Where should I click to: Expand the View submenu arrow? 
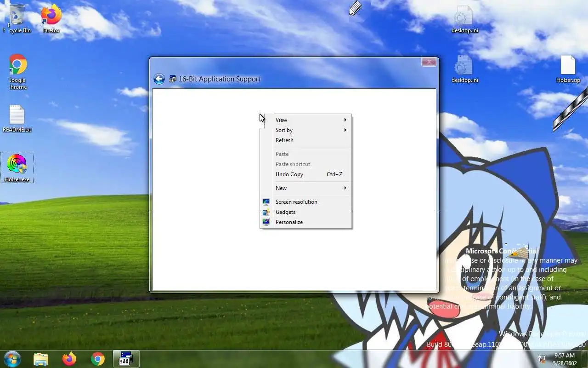click(x=345, y=120)
